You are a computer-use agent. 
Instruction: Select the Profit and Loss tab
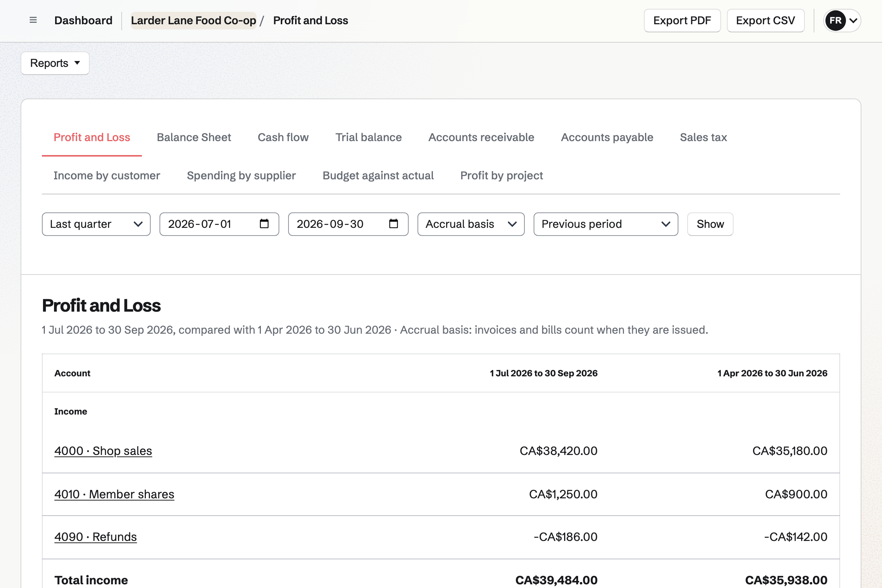coord(92,137)
